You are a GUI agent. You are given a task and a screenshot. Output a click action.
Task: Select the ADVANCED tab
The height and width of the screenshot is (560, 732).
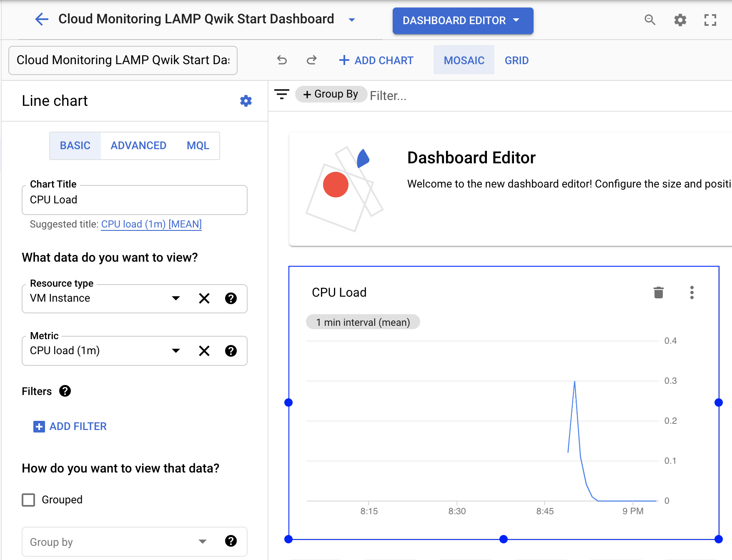[138, 145]
